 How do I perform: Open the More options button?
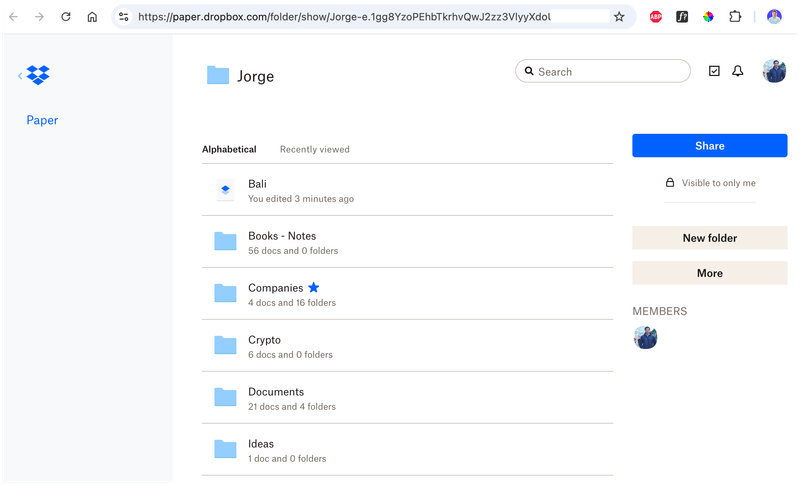click(x=709, y=273)
